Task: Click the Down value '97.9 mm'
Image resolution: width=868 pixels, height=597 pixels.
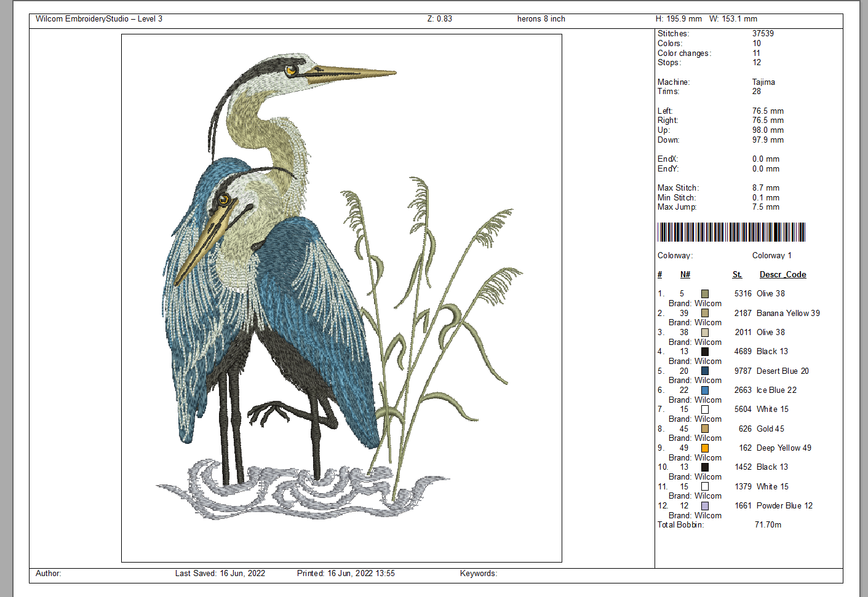Action: click(x=768, y=140)
